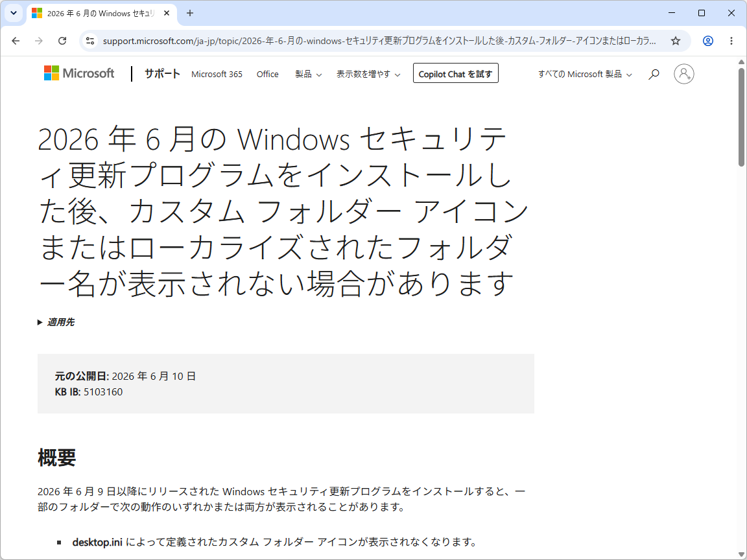
Task: Reload the current page
Action: pos(62,41)
